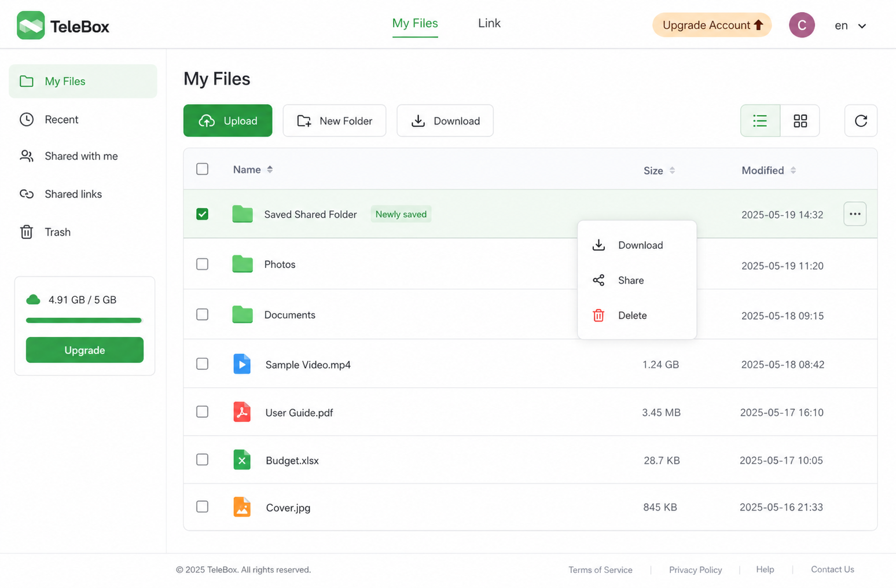Sort files by Name column arrows

coord(270,170)
